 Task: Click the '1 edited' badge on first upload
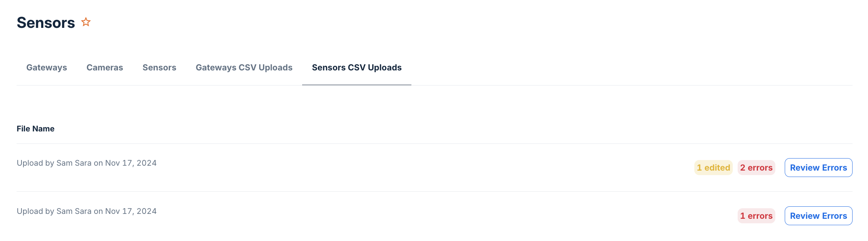pyautogui.click(x=713, y=167)
